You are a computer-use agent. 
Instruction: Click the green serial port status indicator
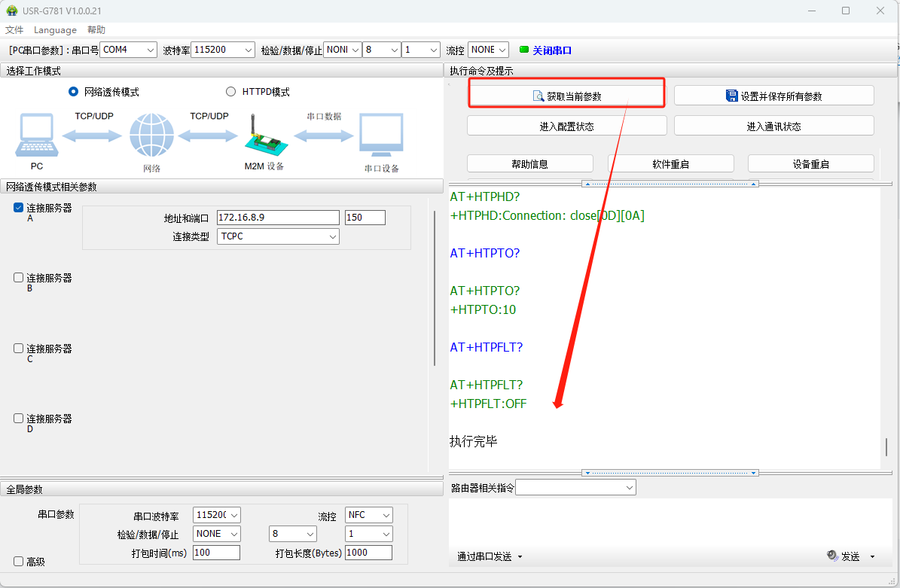[524, 50]
